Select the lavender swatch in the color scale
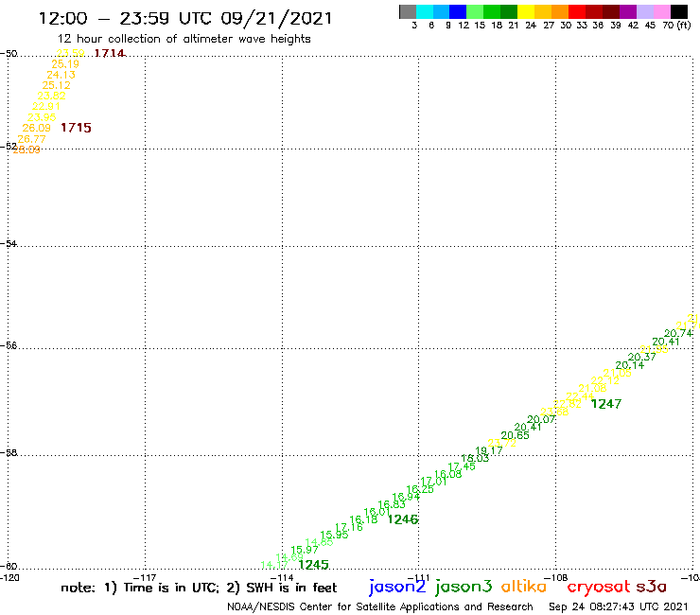The image size is (700, 615). 644,11
